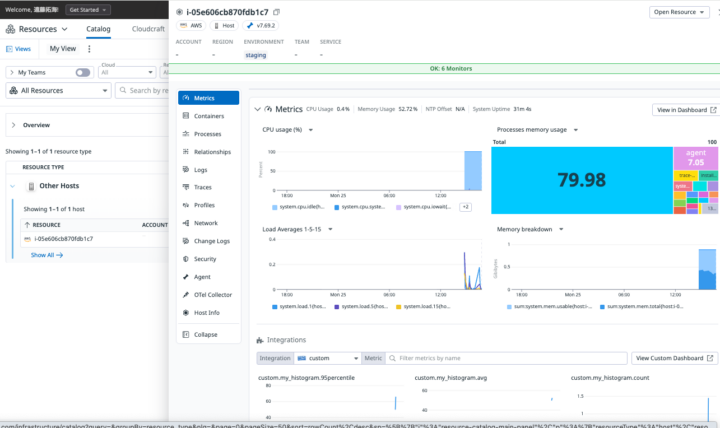Click the custom.my_histogram.avg chart title
The width and height of the screenshot is (720, 428).
tap(450, 378)
